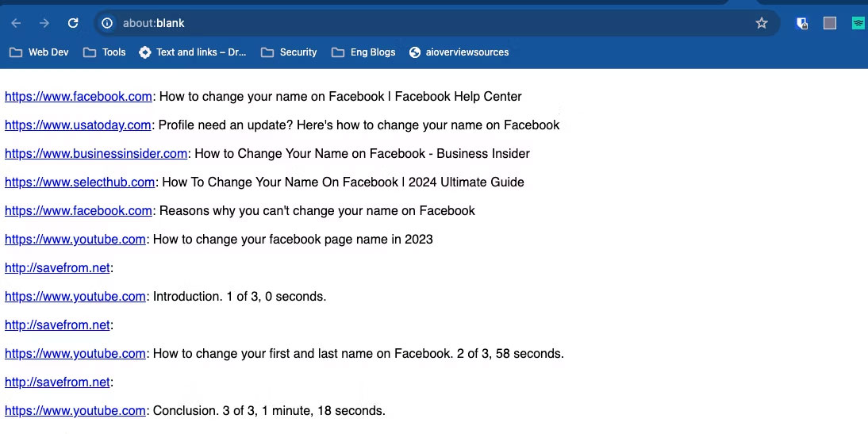The height and width of the screenshot is (434, 868).
Task: Open the Eng Blogs bookmarks folder
Action: (x=363, y=52)
